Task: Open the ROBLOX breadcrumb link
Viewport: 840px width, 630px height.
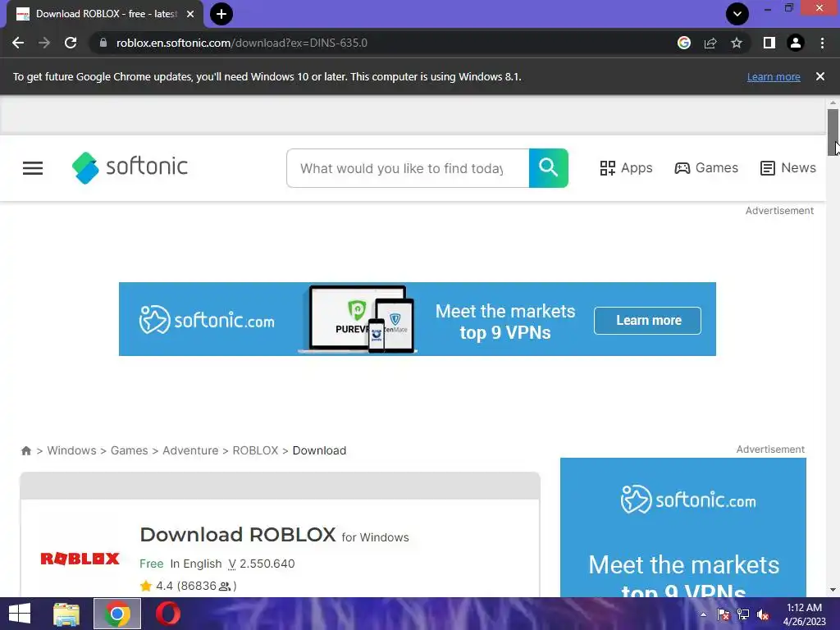Action: [x=256, y=450]
